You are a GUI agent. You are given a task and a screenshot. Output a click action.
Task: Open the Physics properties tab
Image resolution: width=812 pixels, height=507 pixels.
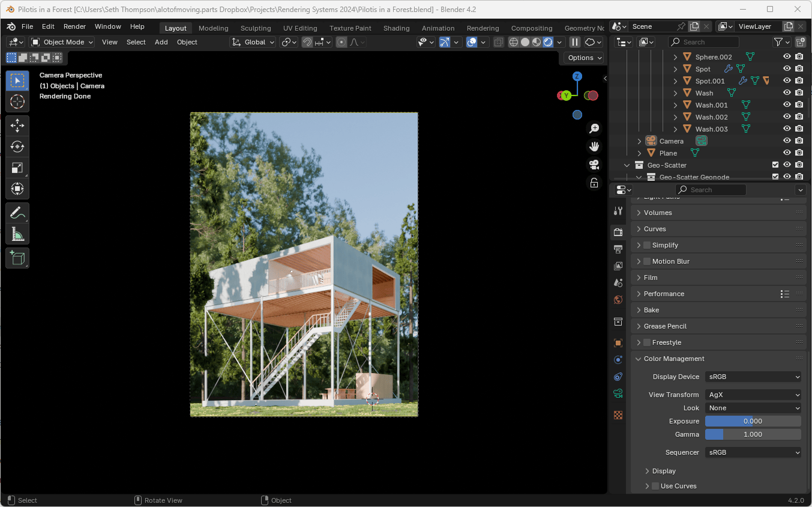tap(618, 360)
